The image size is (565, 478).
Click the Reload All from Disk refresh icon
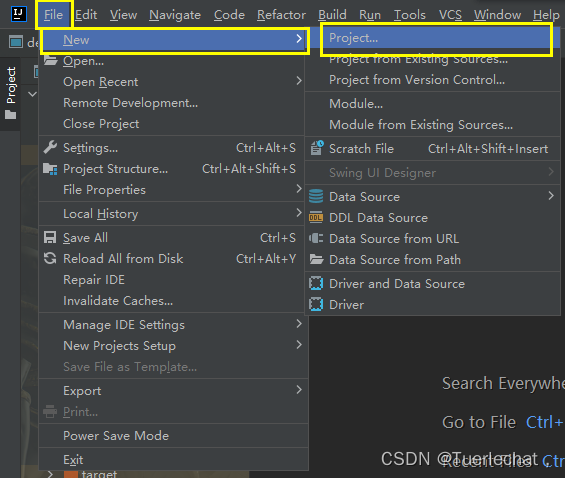(50, 258)
